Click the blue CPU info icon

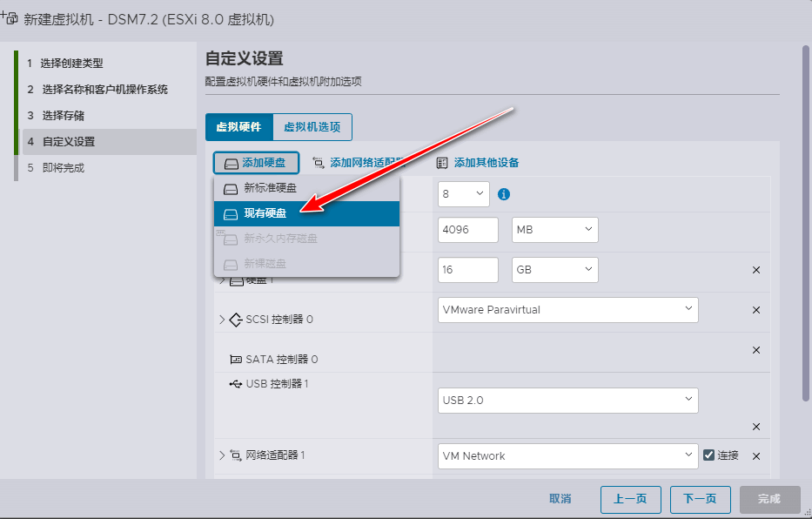point(504,194)
